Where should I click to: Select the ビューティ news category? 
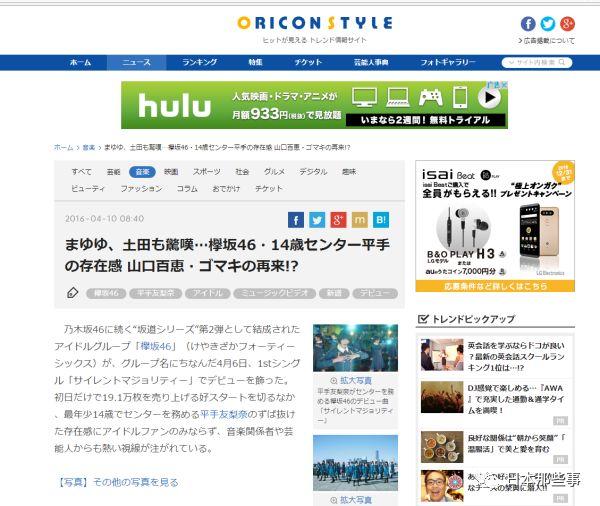tap(88, 188)
